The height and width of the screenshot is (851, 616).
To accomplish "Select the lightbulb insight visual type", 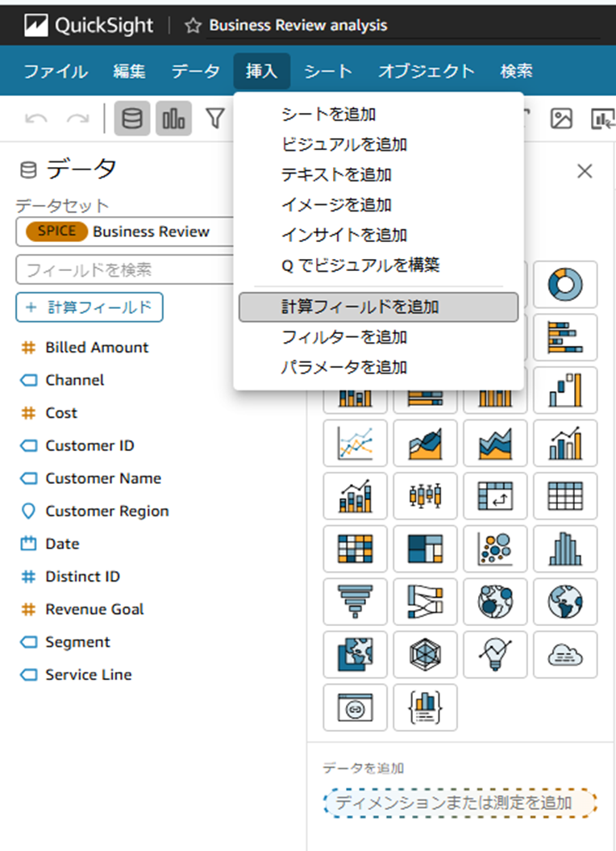I will point(495,654).
